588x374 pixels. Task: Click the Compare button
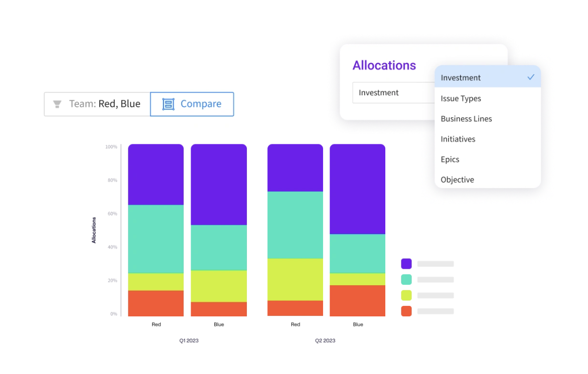coord(192,104)
